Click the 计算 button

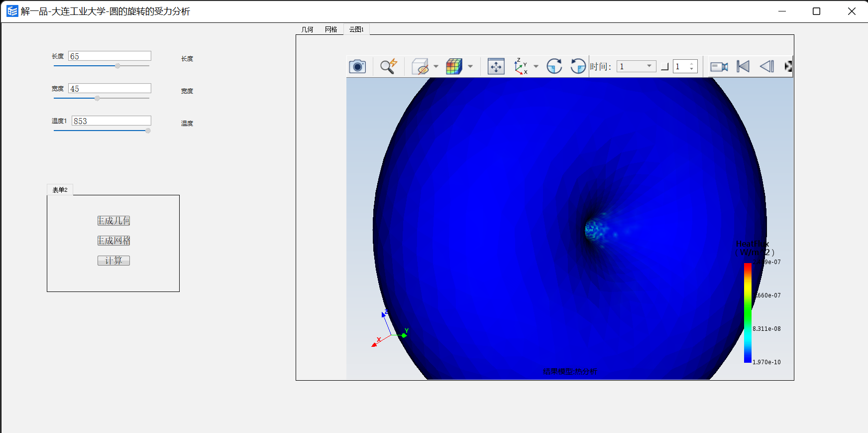click(x=113, y=261)
